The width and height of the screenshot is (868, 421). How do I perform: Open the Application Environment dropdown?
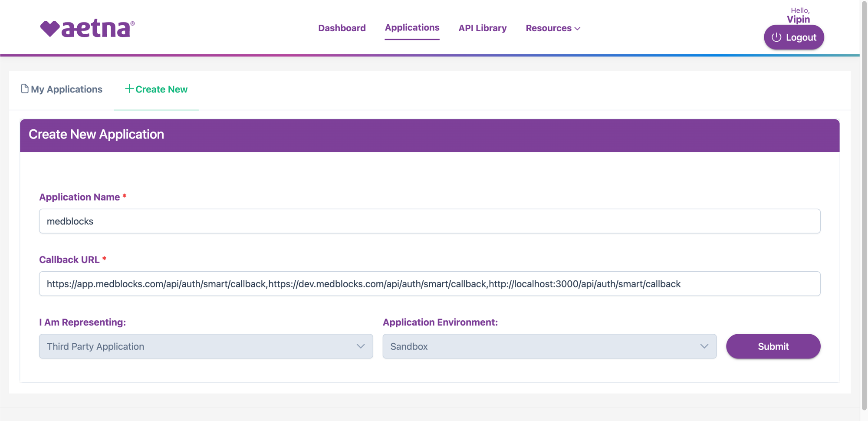tap(549, 346)
